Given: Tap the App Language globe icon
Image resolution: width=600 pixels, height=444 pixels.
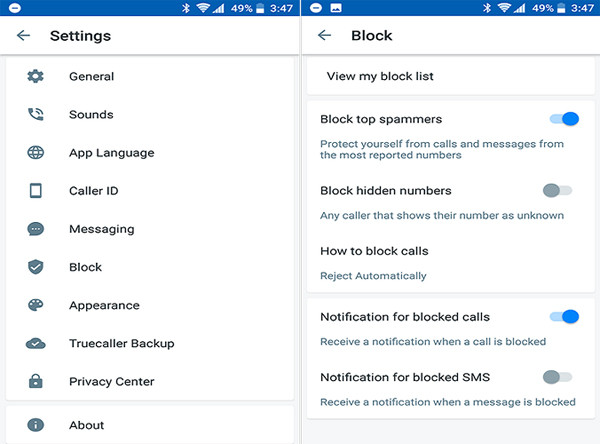Looking at the screenshot, I should click(x=36, y=153).
